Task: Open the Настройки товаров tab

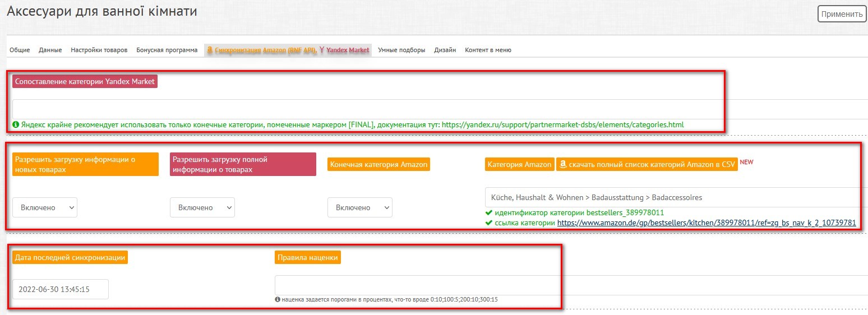Action: [99, 50]
